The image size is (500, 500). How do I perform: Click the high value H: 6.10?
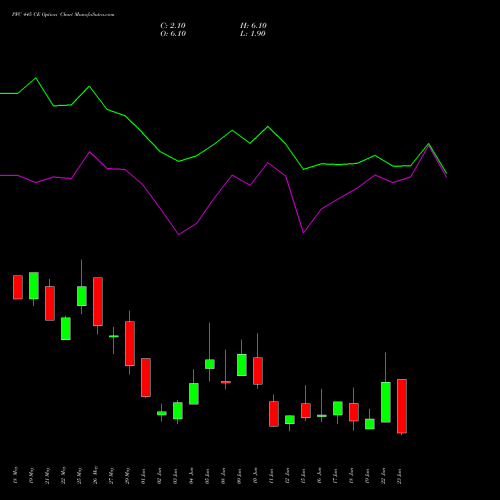pos(253,26)
